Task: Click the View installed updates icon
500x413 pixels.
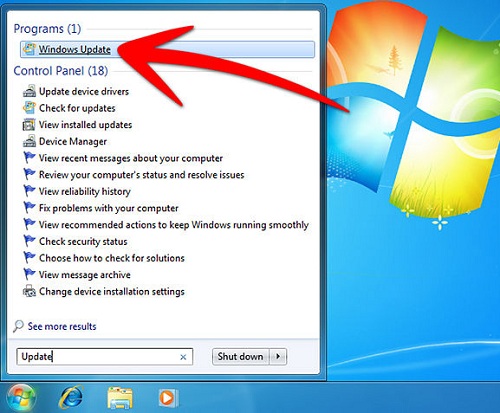Action: (29, 124)
